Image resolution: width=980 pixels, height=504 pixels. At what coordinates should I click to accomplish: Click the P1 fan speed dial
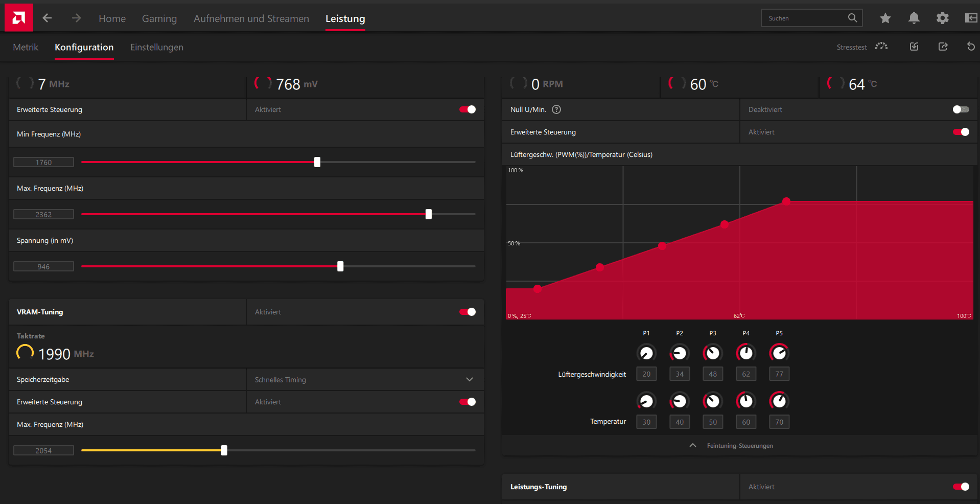click(x=646, y=353)
